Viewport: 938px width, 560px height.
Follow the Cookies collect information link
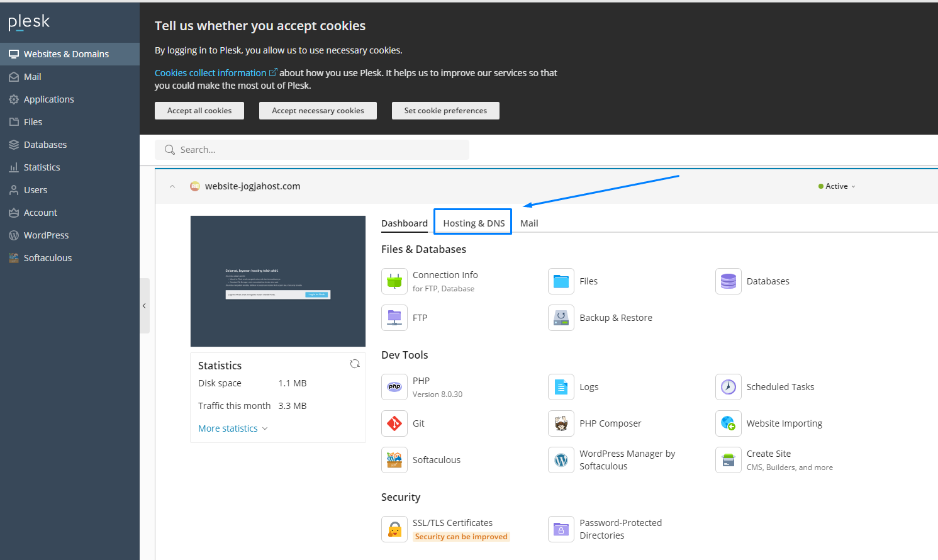pyautogui.click(x=211, y=73)
